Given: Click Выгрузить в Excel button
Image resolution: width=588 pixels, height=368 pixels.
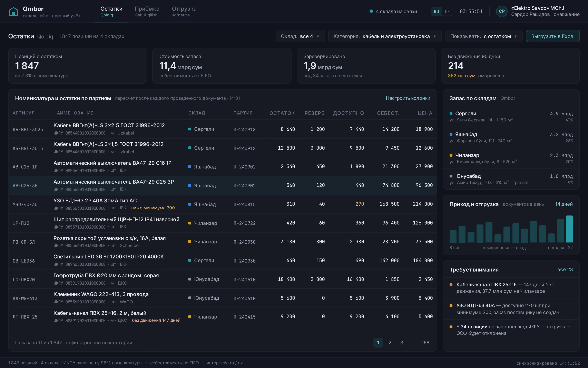Looking at the screenshot, I should click(552, 36).
